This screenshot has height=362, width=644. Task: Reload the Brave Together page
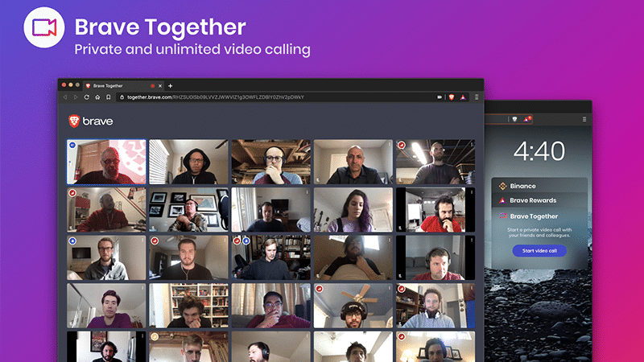[87, 97]
